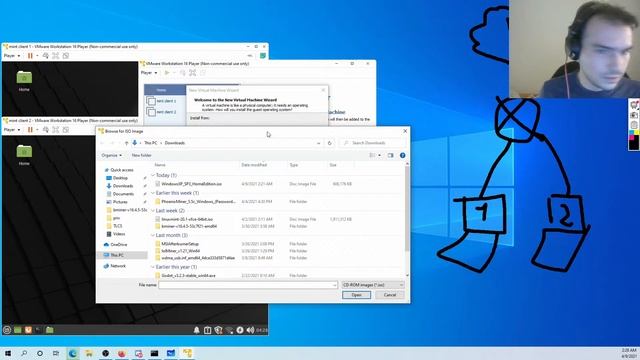Open the terminal from the Mint panel
Screen dimensions: 640x360
coord(39,330)
